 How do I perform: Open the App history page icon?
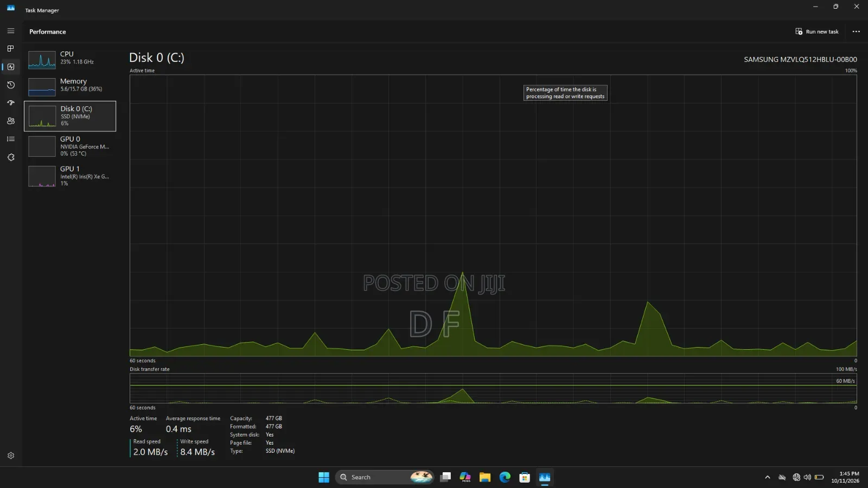click(11, 85)
